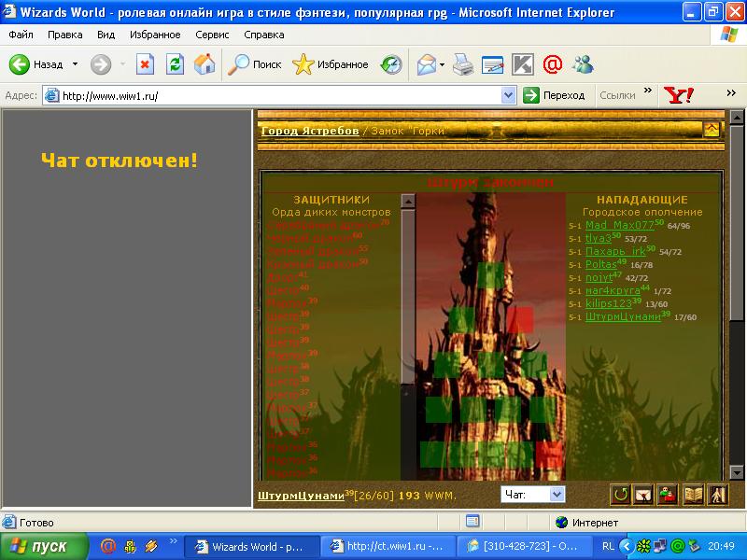Click the small up-arrow icon in location bar

712,129
